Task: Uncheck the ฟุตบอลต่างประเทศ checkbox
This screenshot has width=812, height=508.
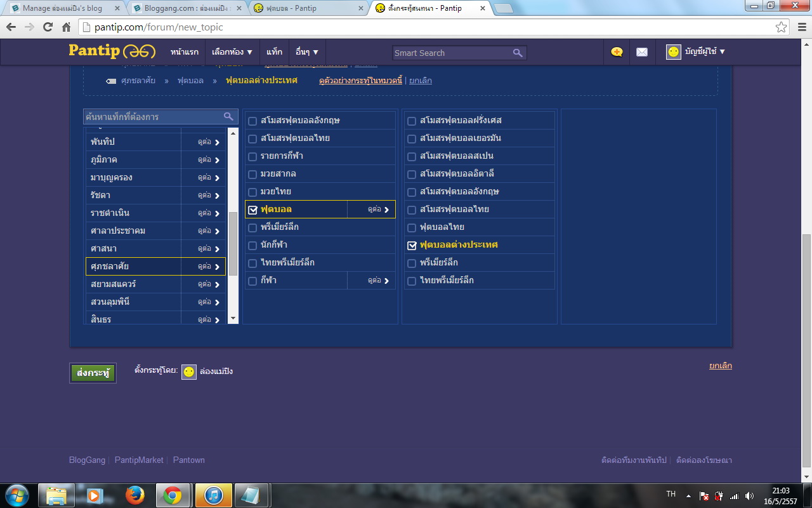Action: [x=412, y=245]
